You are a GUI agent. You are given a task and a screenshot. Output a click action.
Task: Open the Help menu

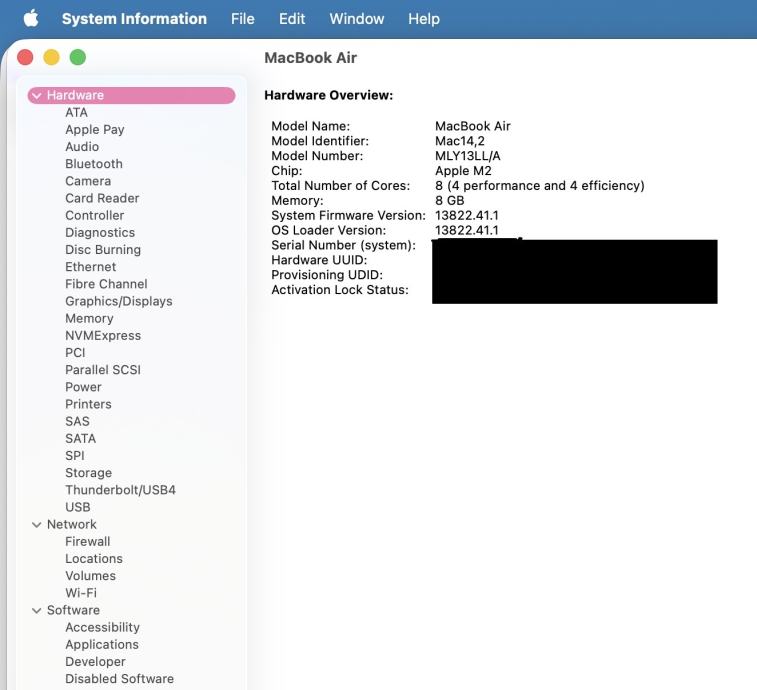(424, 19)
